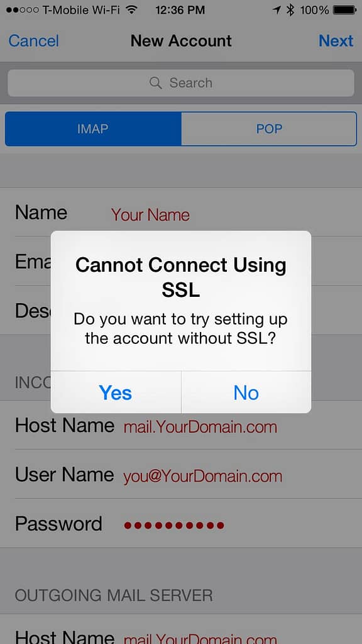Tap the location services arrow icon
This screenshot has height=644, width=362.
tap(277, 9)
